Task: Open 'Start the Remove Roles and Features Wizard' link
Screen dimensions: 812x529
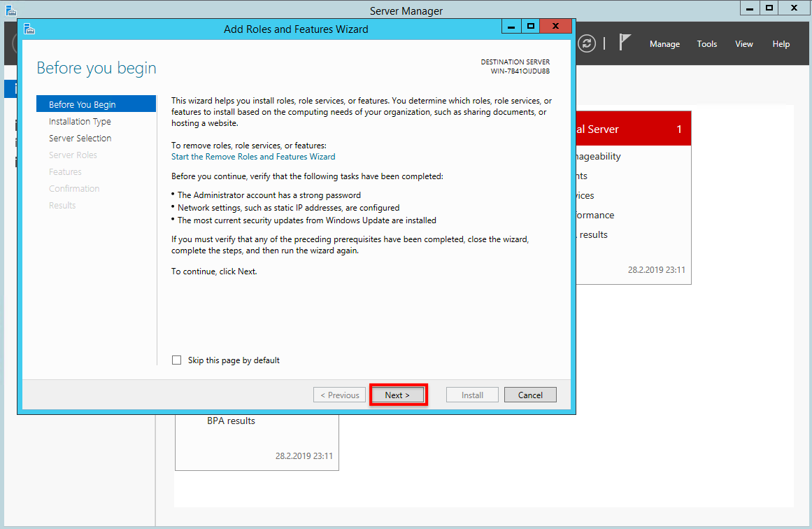Action: pos(253,157)
